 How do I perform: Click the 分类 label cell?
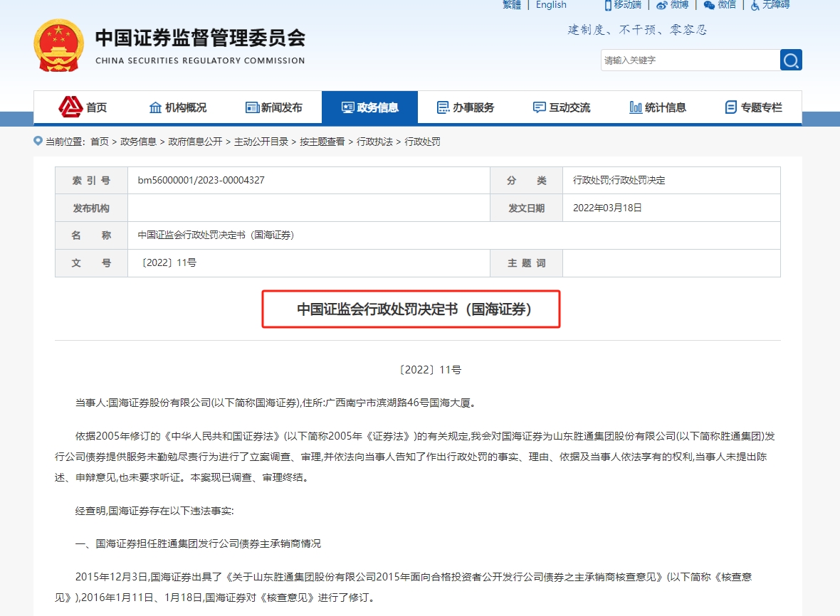pos(526,181)
